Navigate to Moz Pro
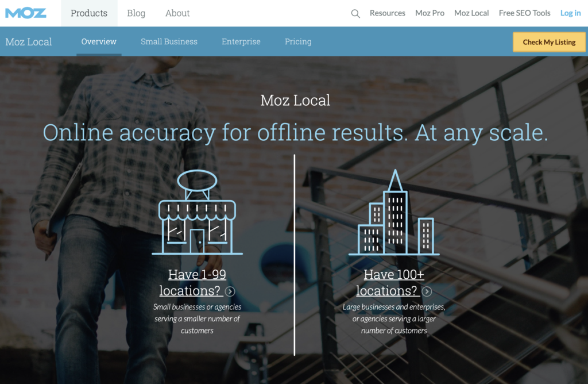Viewport: 588px width, 384px height. [430, 13]
